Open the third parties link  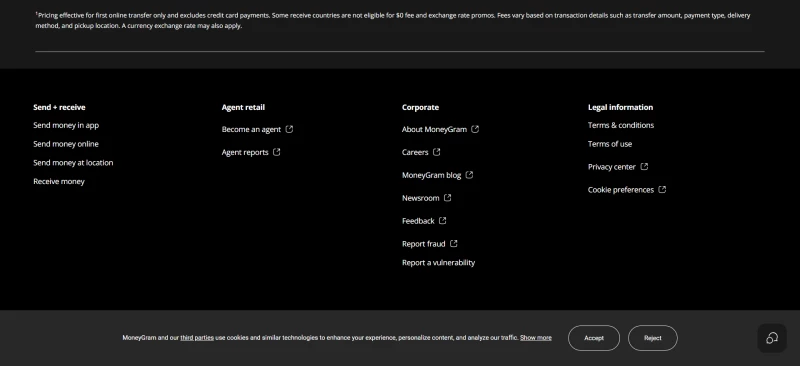[197, 337]
